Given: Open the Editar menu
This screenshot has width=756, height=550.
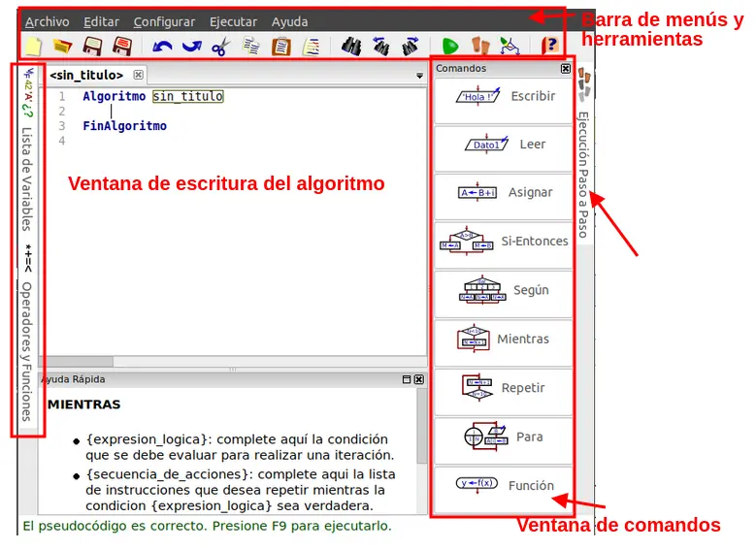Looking at the screenshot, I should tap(101, 21).
